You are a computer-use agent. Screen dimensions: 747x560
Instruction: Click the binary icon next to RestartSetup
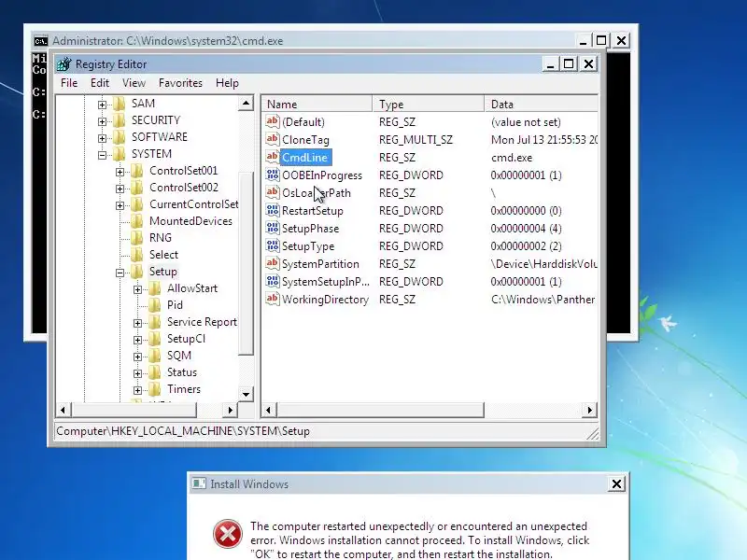click(x=273, y=210)
